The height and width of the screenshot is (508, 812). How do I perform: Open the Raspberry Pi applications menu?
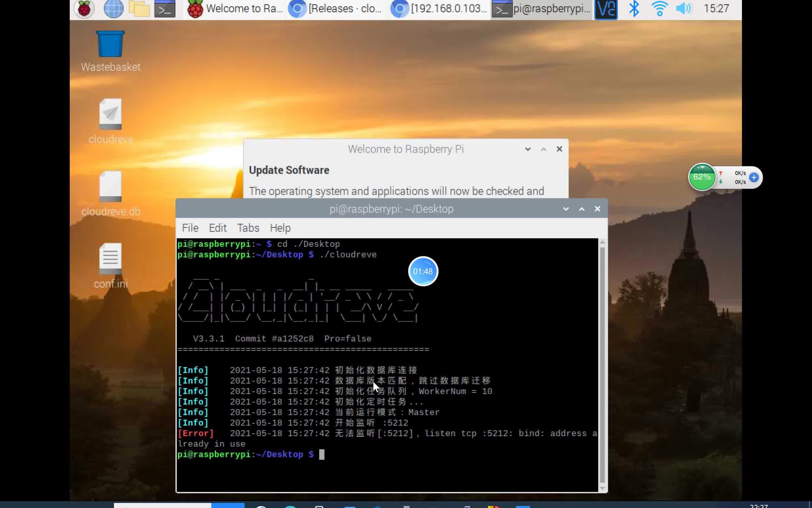[84, 9]
